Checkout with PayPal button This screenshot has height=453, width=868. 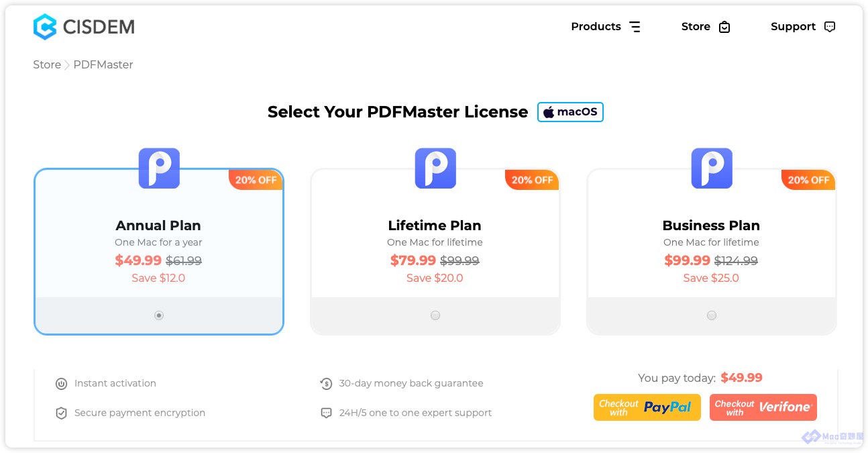[647, 407]
